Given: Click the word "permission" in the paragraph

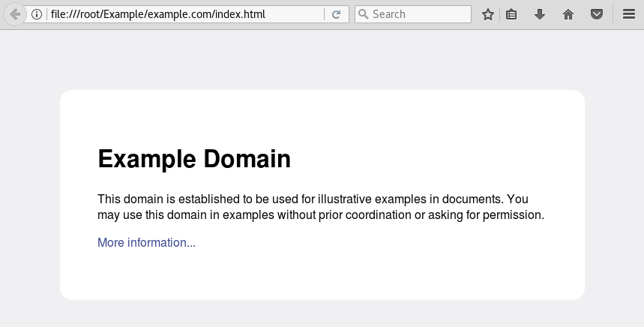Looking at the screenshot, I should pos(512,214).
